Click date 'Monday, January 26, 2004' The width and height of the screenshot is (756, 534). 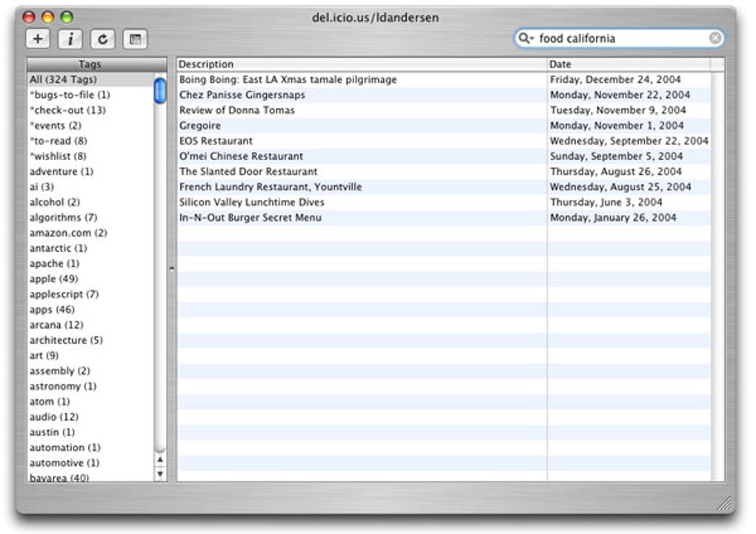click(613, 218)
